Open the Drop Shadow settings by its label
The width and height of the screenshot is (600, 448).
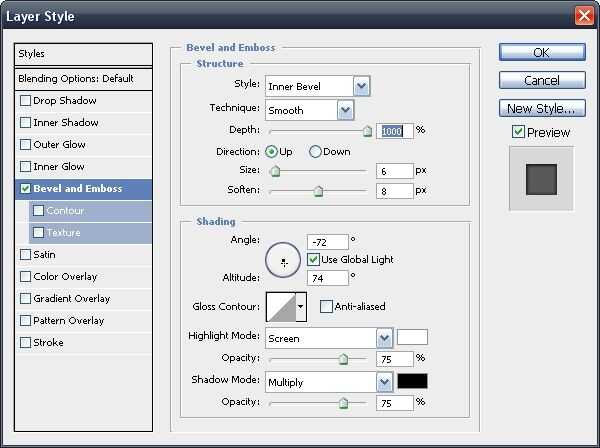65,101
